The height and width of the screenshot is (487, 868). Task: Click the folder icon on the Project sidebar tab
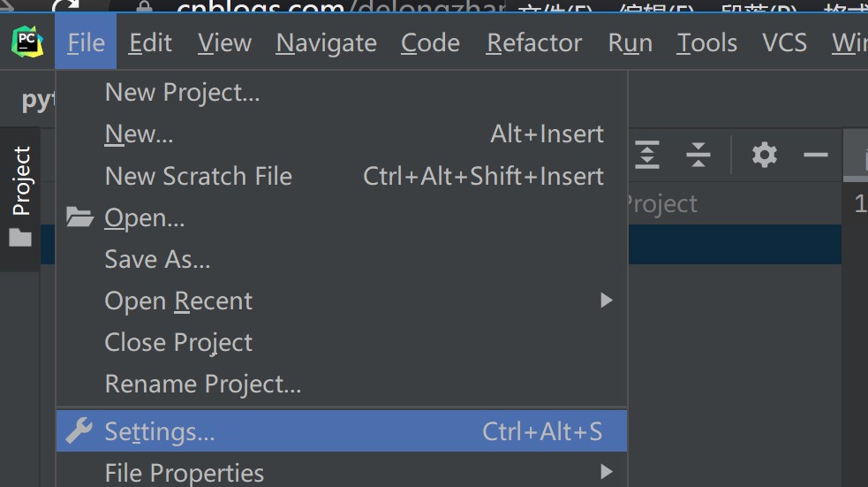(20, 237)
